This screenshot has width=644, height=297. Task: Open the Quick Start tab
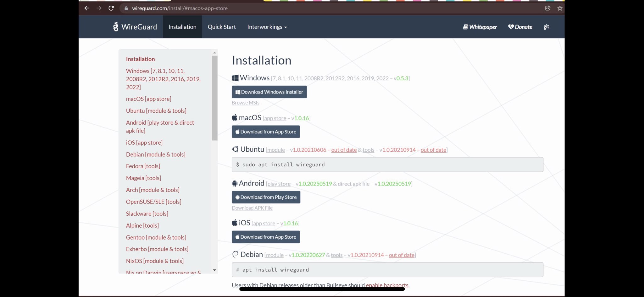[222, 27]
